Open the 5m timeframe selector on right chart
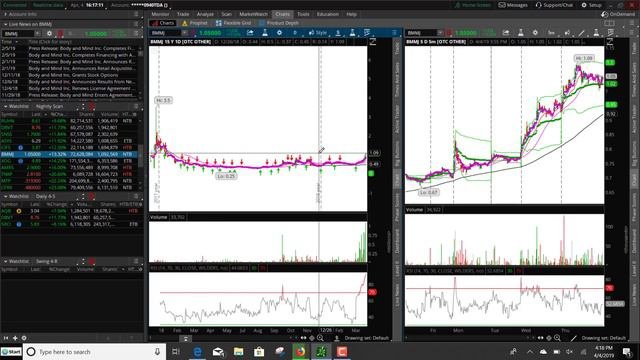Screen dimensions: 640x360 click(551, 33)
